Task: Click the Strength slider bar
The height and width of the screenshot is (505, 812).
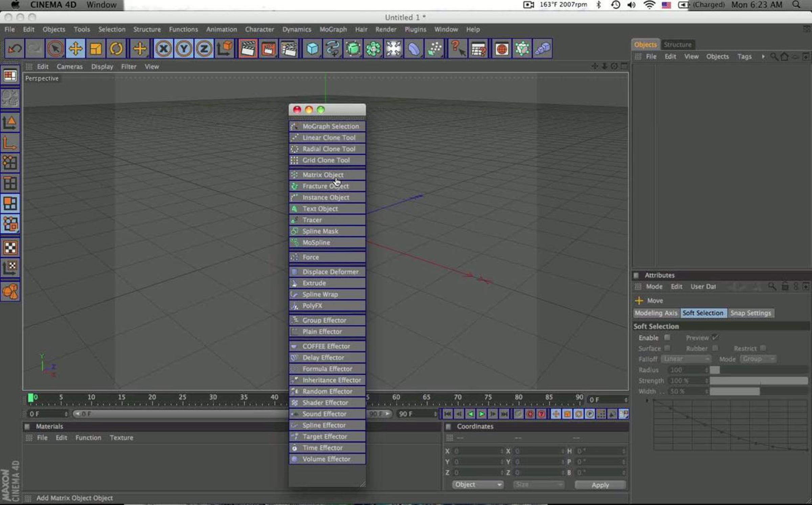Action: click(x=759, y=381)
